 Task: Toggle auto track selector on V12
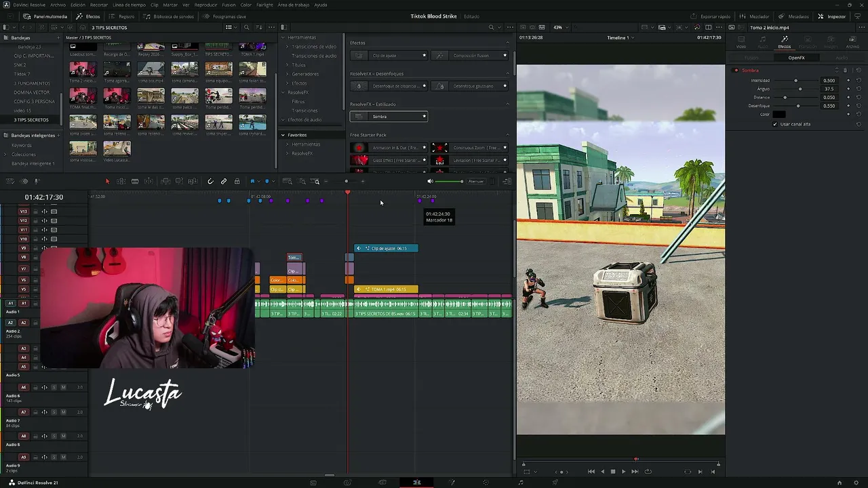[45, 220]
